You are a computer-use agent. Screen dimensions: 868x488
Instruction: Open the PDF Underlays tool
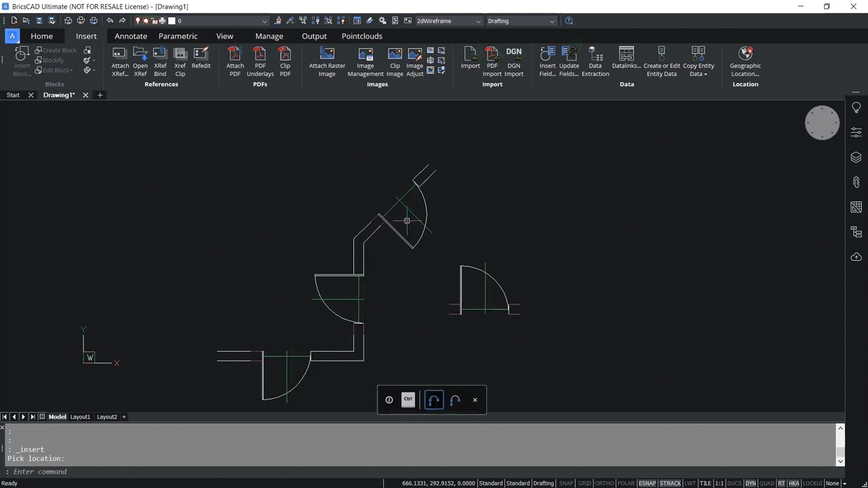[260, 61]
